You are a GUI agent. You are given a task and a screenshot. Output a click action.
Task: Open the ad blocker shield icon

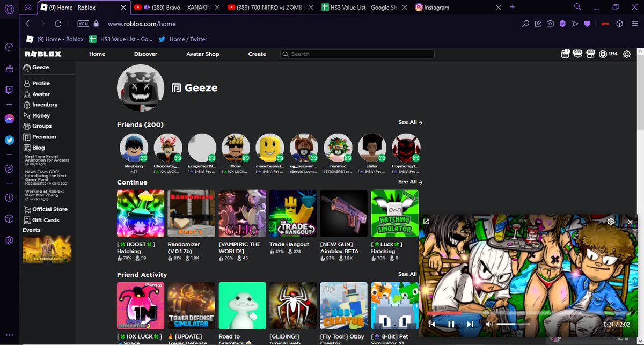pos(562,24)
